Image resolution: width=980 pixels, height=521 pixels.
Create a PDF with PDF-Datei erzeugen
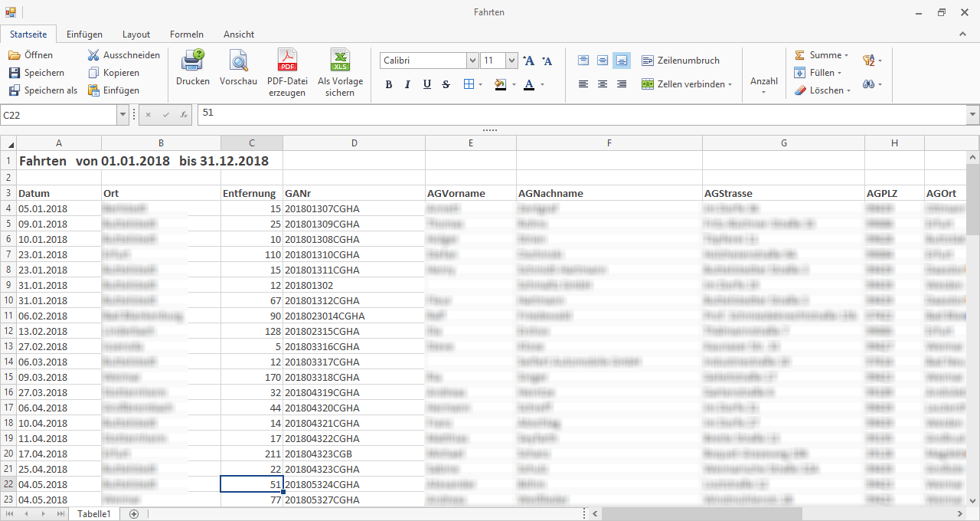(287, 73)
